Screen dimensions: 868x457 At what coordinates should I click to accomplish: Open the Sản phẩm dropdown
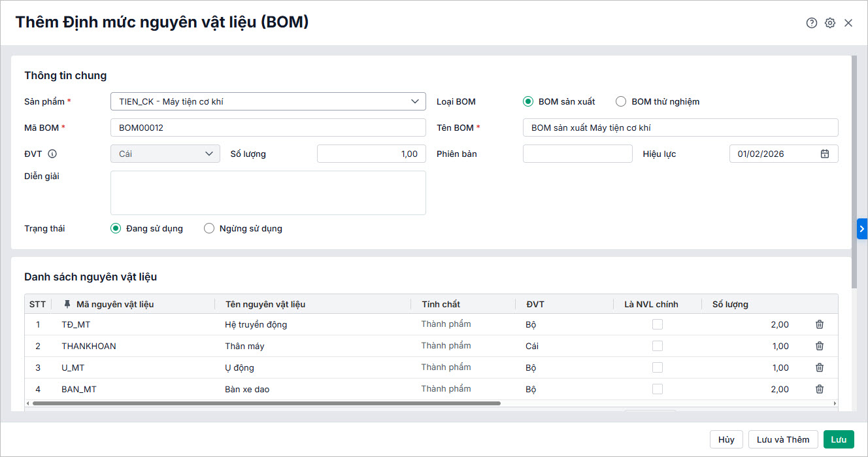point(414,102)
